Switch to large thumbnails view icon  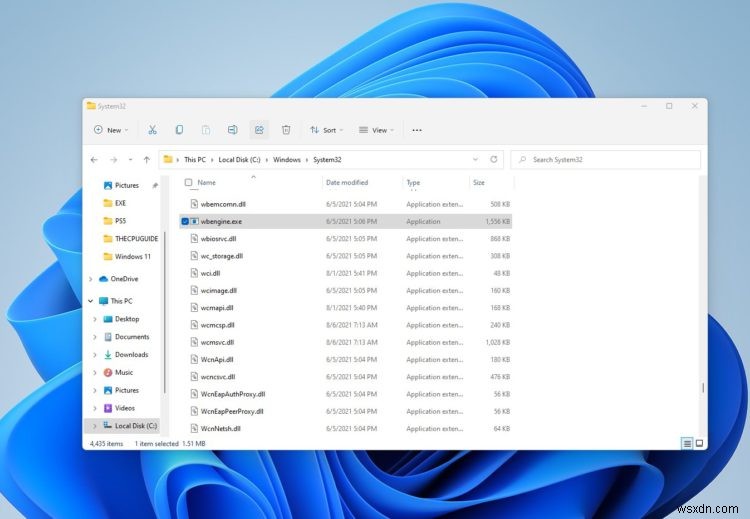699,443
